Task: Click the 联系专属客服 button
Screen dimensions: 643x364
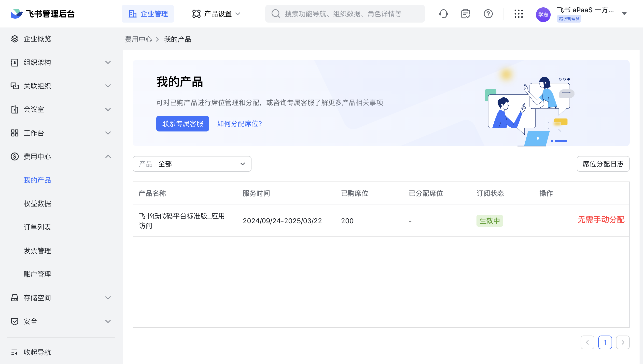Action: pos(183,124)
